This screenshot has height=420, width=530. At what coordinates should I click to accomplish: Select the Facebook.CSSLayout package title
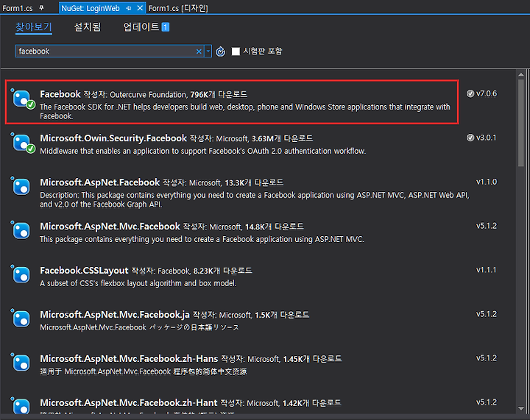(x=84, y=271)
